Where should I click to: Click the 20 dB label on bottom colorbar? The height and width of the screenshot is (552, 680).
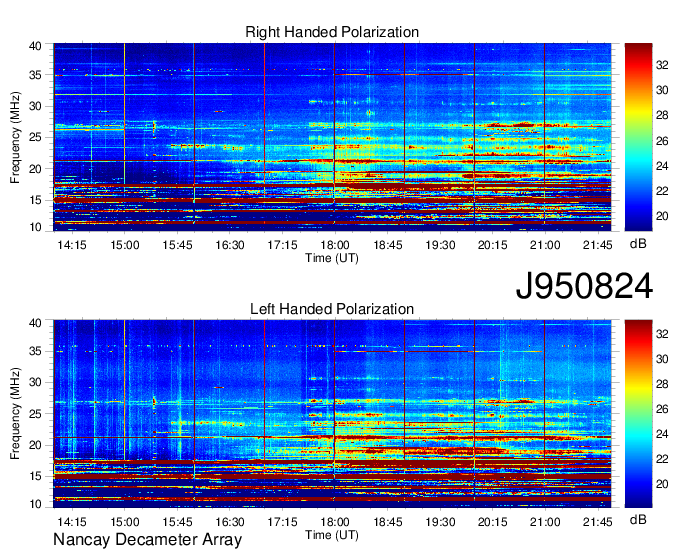(x=662, y=484)
